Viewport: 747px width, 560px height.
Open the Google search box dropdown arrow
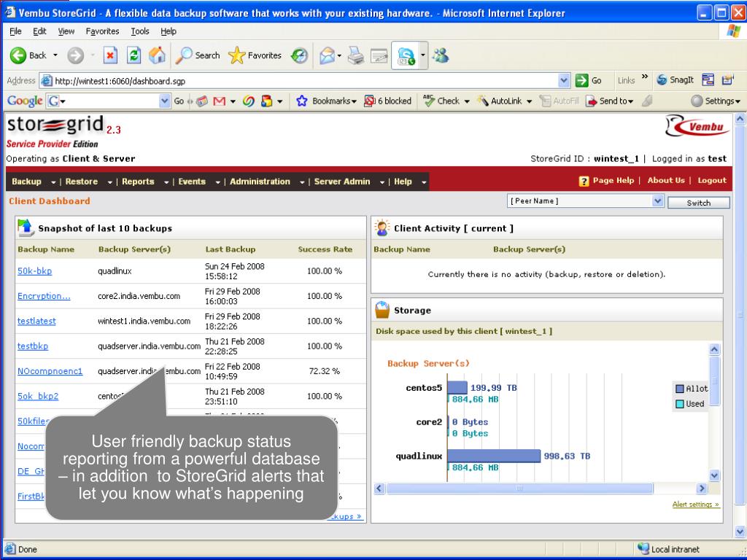tap(164, 101)
